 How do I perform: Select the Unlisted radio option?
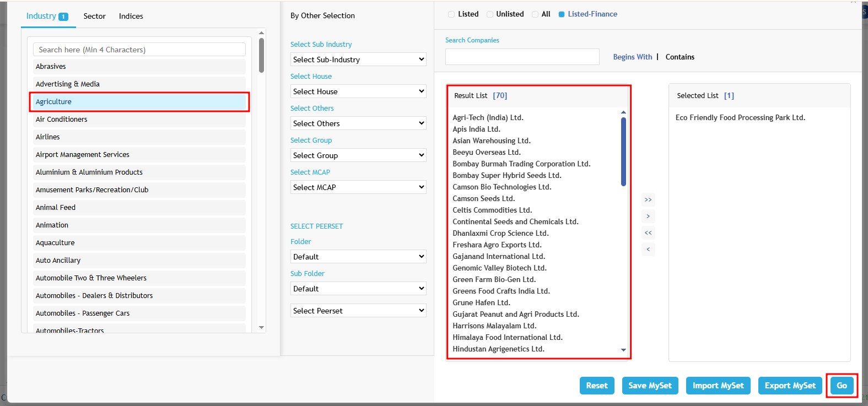[x=490, y=14]
